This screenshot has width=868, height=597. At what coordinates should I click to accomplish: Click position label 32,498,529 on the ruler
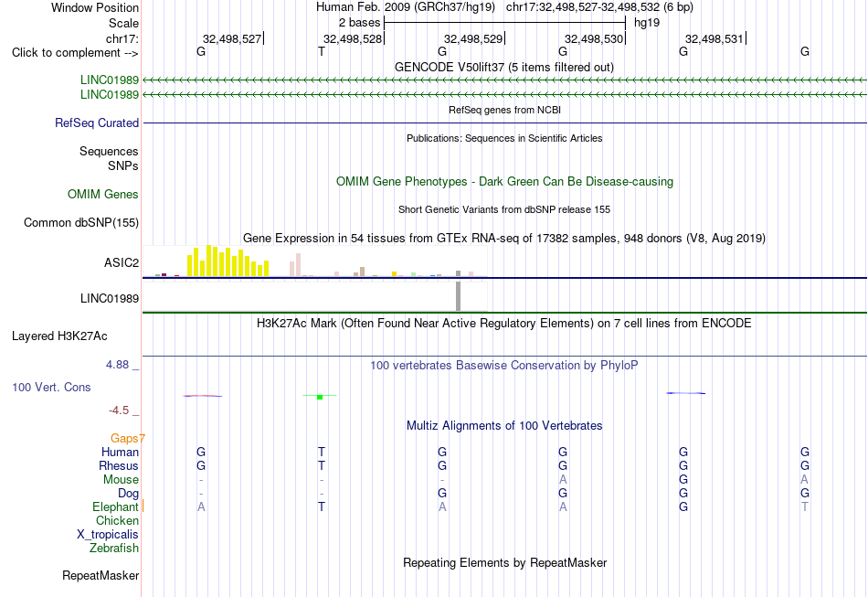(x=473, y=38)
